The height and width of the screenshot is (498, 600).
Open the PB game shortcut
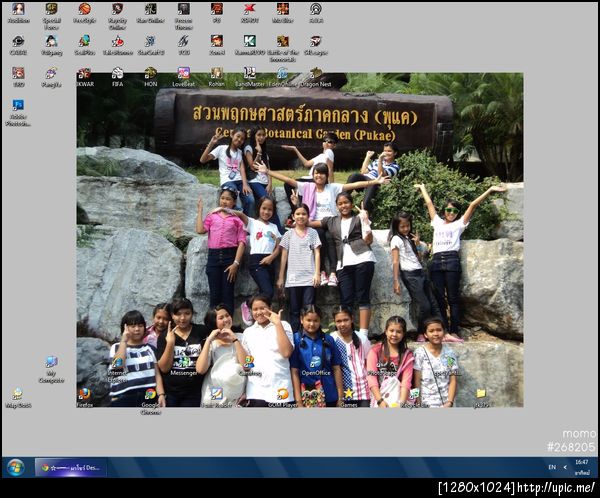point(217,13)
